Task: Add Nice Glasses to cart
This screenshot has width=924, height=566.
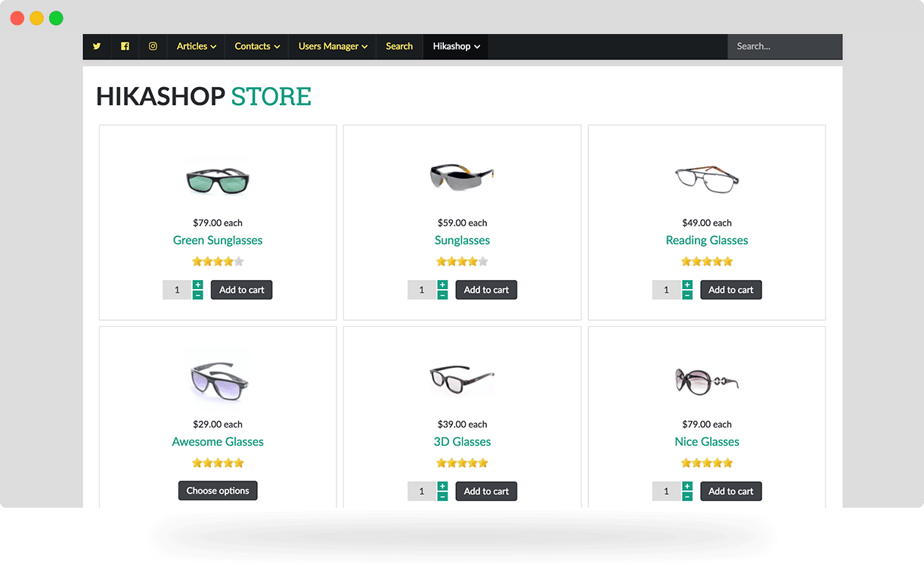Action: (x=731, y=491)
